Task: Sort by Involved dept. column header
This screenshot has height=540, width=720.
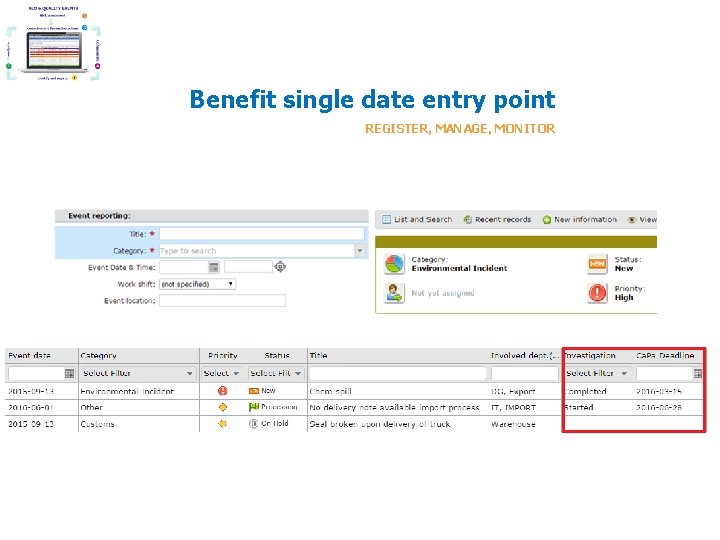Action: [524, 355]
